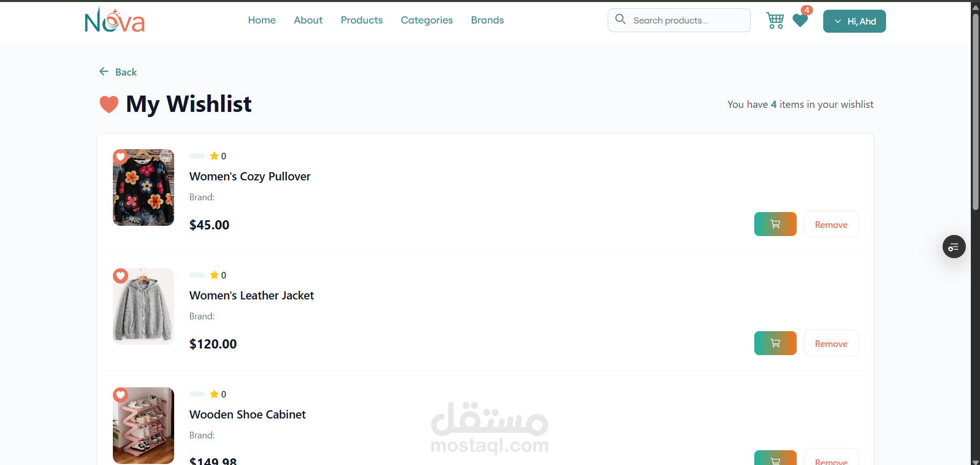Image resolution: width=980 pixels, height=465 pixels.
Task: Click the search magnifier icon
Action: 620,19
